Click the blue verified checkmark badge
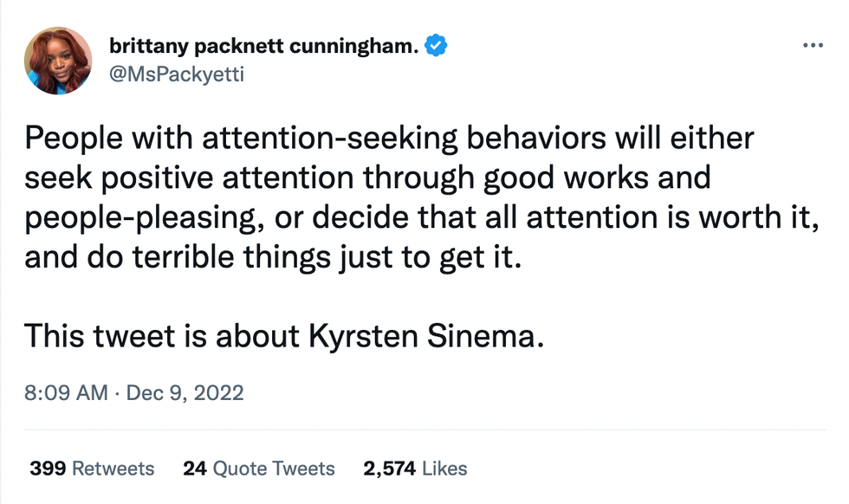This screenshot has width=849, height=504. 439,46
